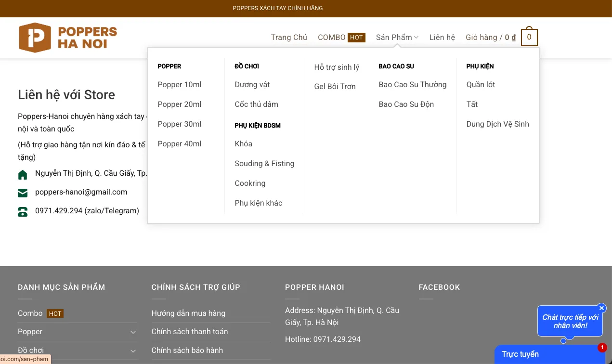Click the DANH MỤC SẢN PHẨM footer heading

pyautogui.click(x=61, y=287)
